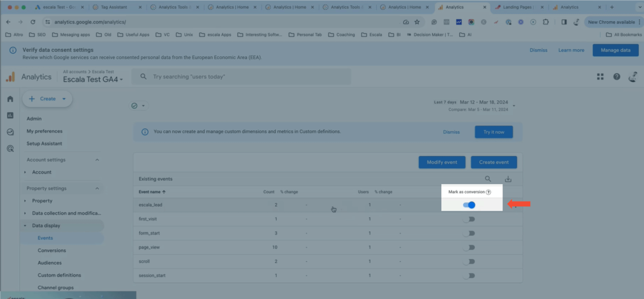
Task: Click the data status check icon
Action: pos(134,106)
